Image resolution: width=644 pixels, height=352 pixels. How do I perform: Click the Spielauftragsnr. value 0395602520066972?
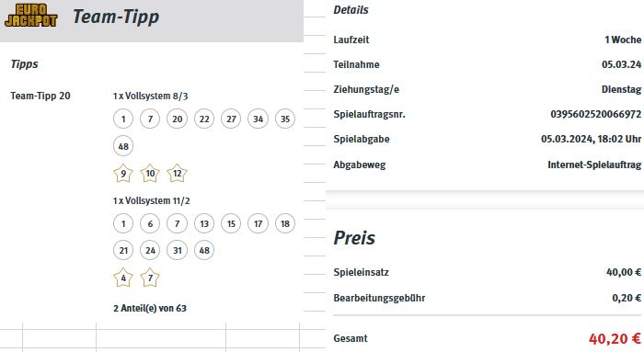[x=595, y=114]
